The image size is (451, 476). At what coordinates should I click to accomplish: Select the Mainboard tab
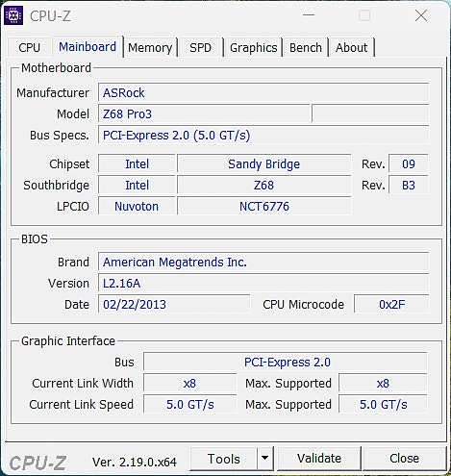(x=88, y=47)
